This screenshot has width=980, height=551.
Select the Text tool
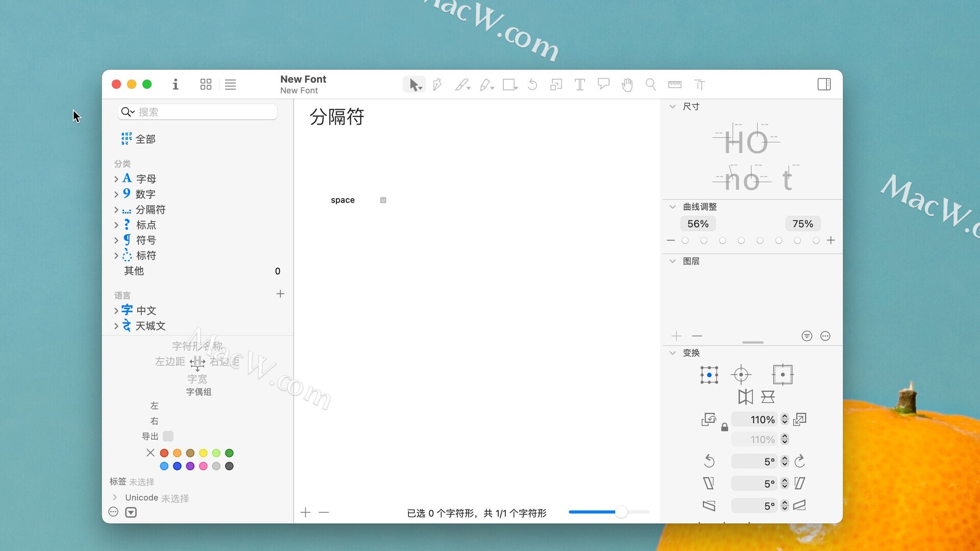(x=580, y=85)
